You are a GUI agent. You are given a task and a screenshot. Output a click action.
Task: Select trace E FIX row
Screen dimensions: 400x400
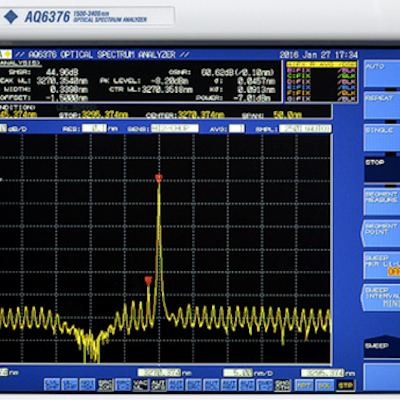(322, 87)
